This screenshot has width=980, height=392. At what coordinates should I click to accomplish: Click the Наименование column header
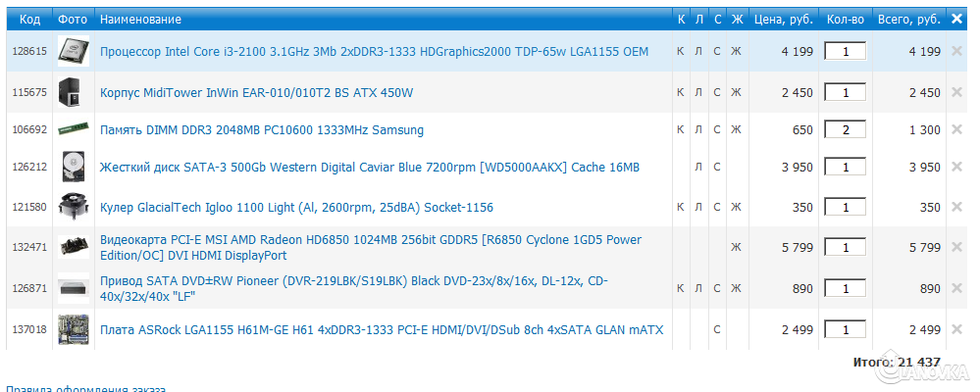tap(140, 20)
